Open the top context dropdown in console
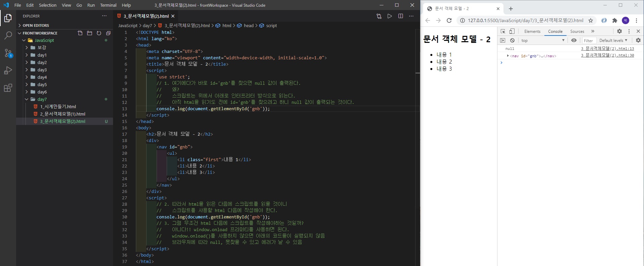644x266 pixels. click(x=543, y=40)
